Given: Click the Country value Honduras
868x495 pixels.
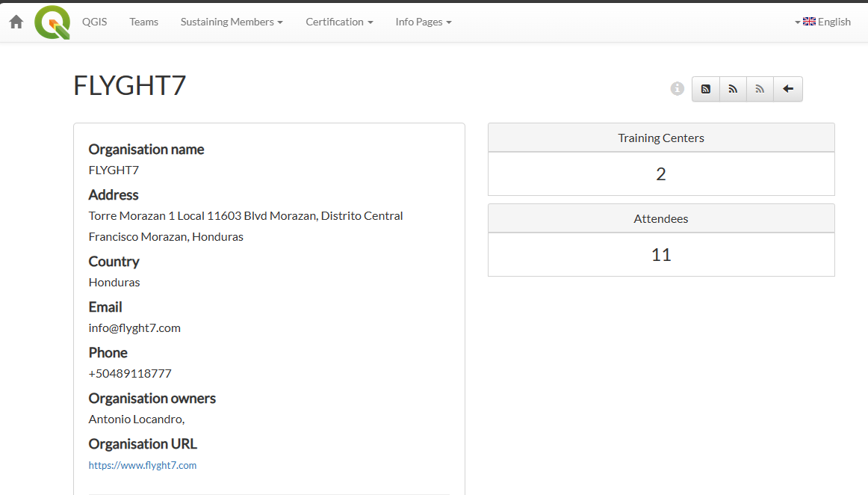Looking at the screenshot, I should pyautogui.click(x=114, y=282).
